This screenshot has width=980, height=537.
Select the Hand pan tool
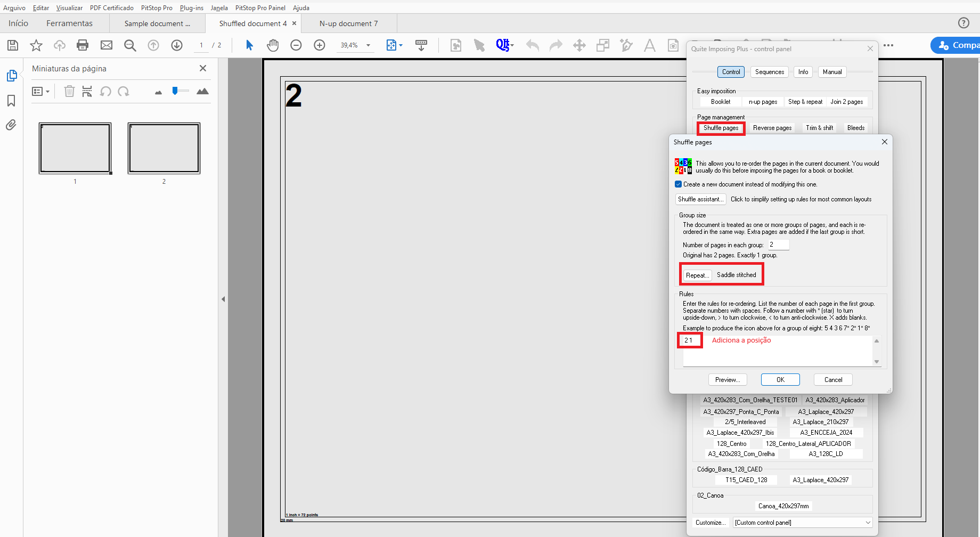273,45
